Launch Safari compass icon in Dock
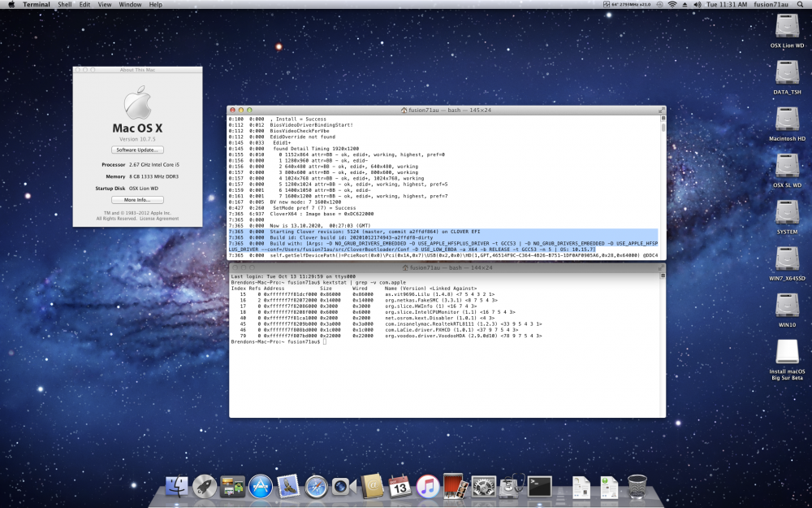This screenshot has width=812, height=508. tap(317, 486)
